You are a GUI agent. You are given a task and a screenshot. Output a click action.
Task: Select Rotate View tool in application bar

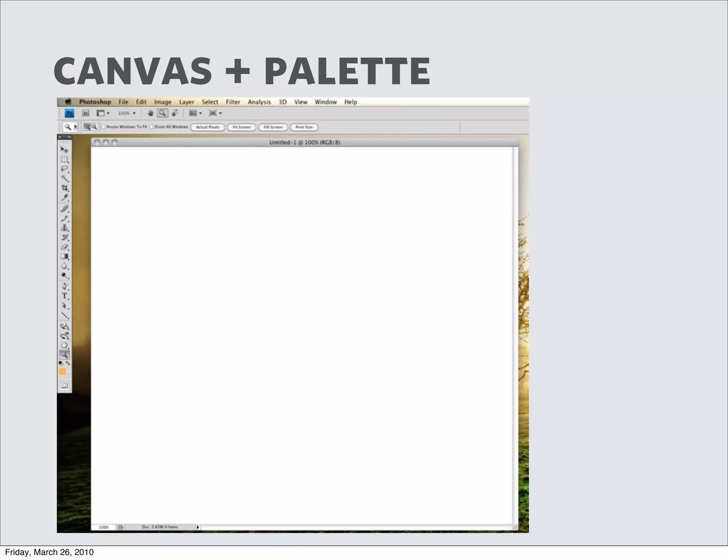pos(175,113)
